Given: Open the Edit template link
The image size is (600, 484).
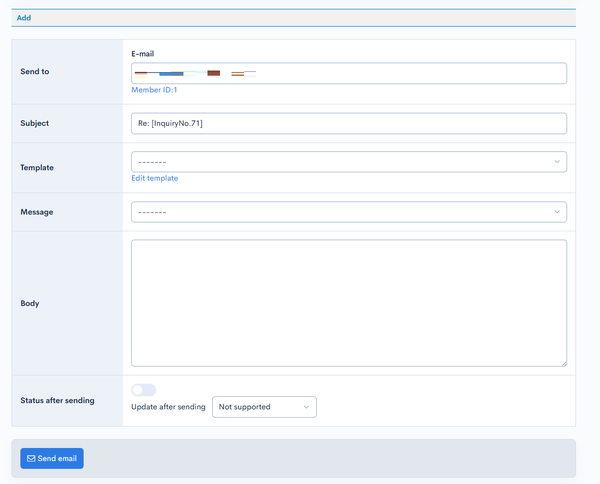Looking at the screenshot, I should 155,178.
